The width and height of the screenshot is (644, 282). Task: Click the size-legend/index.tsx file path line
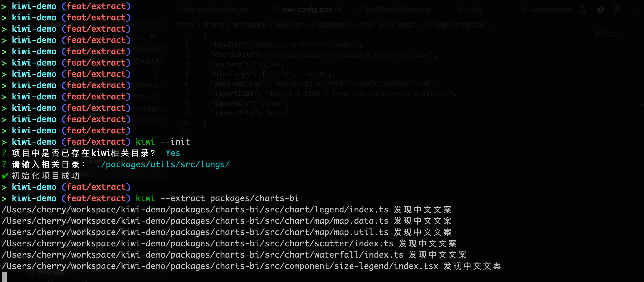pos(220,266)
